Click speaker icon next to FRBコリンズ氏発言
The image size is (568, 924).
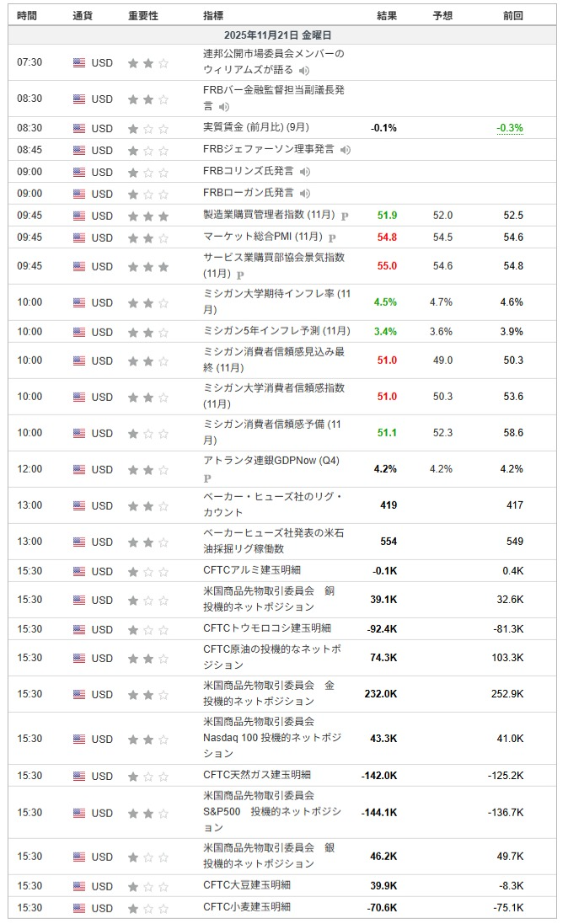pyautogui.click(x=305, y=172)
